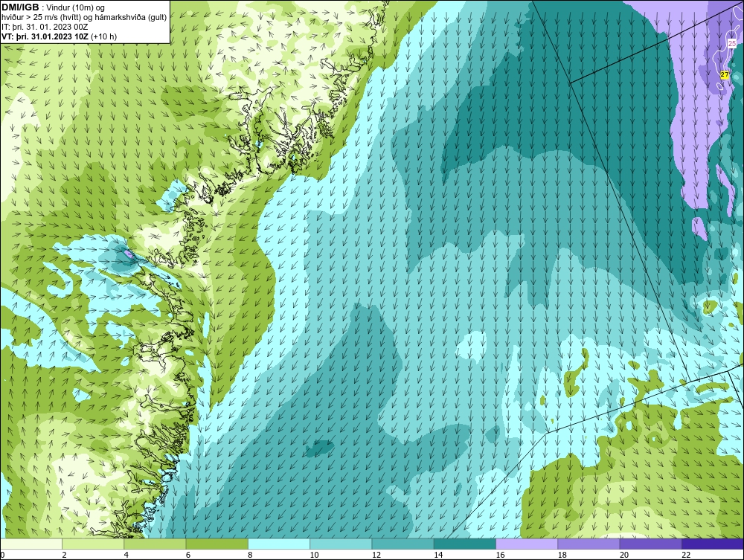The height and width of the screenshot is (560, 744).
Task: Click the 10–12 m/s light teal legend swatch
Action: tap(341, 544)
